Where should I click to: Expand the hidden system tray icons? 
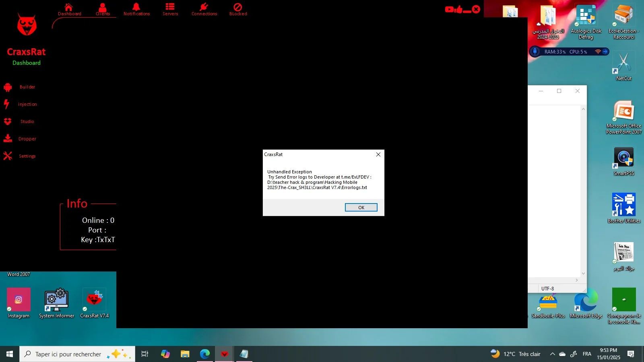click(552, 354)
